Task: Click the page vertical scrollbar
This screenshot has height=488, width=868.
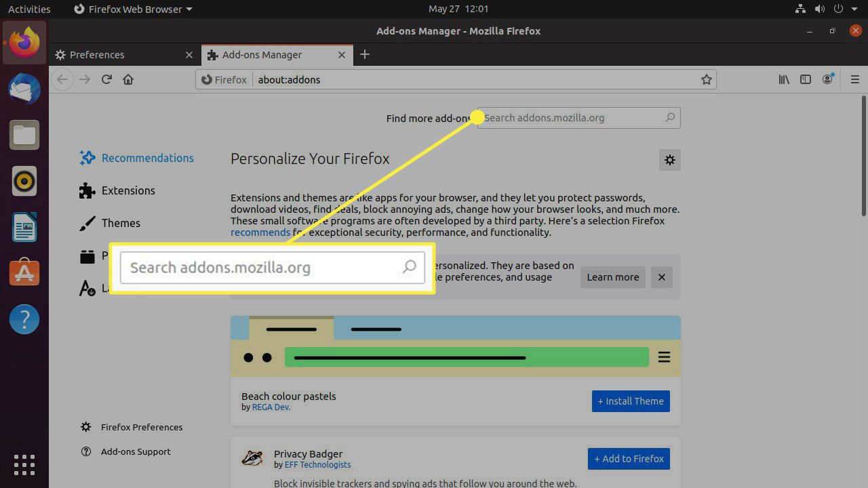Action: coord(864,157)
